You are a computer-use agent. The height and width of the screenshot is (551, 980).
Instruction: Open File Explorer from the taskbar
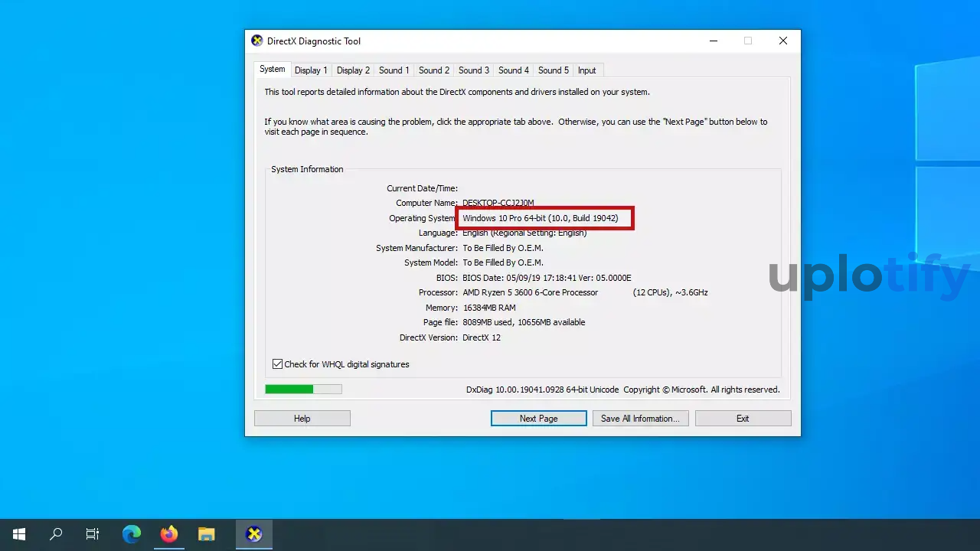(x=206, y=534)
